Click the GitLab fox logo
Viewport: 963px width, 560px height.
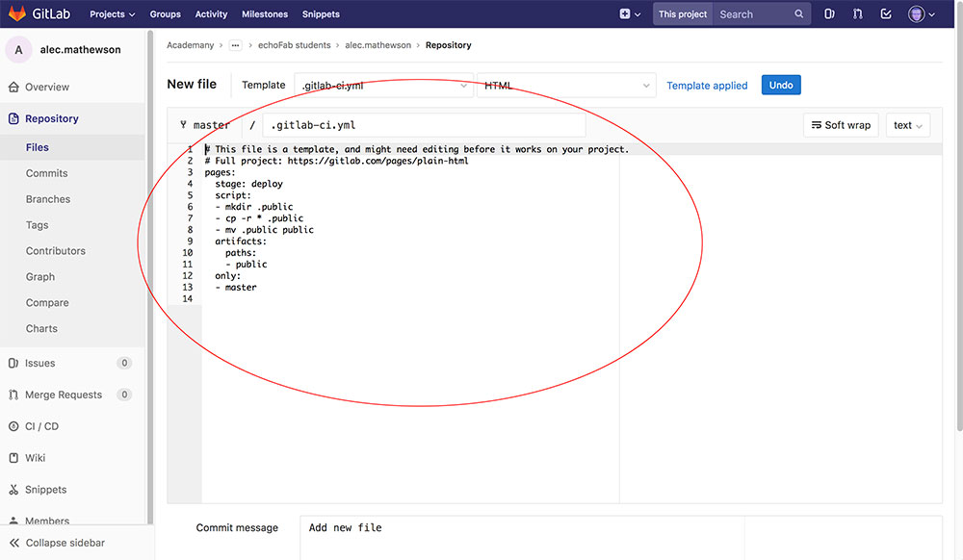click(17, 13)
